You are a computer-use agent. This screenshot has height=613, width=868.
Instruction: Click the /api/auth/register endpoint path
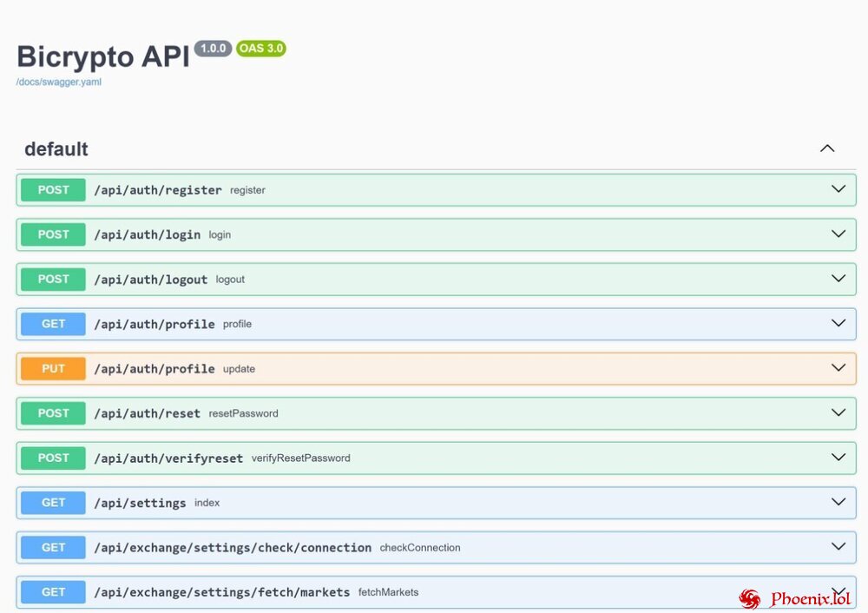click(x=158, y=190)
